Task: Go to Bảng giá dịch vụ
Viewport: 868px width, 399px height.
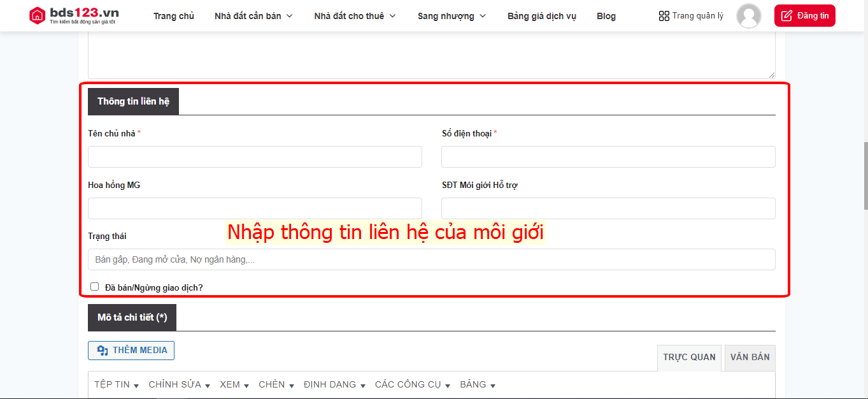Action: point(542,16)
